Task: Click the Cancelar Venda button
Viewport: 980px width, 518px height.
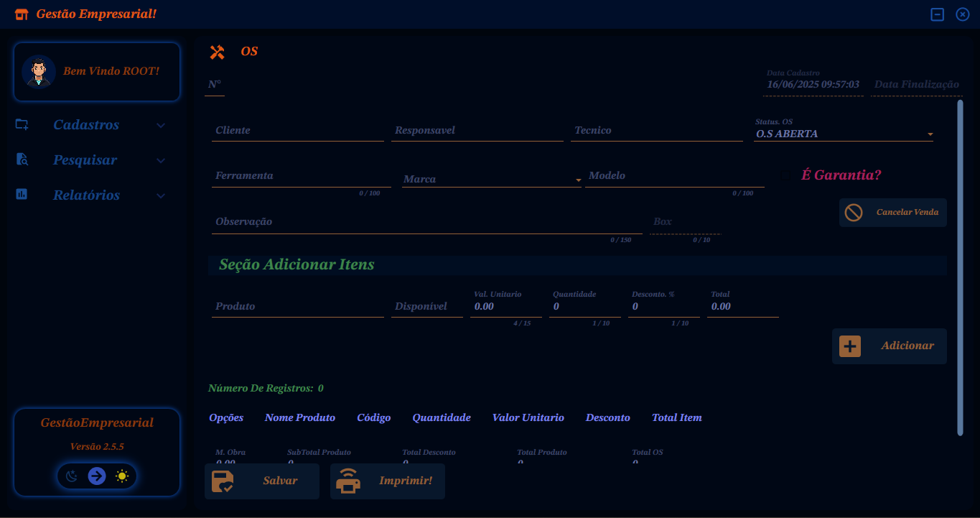Action: [x=893, y=213]
